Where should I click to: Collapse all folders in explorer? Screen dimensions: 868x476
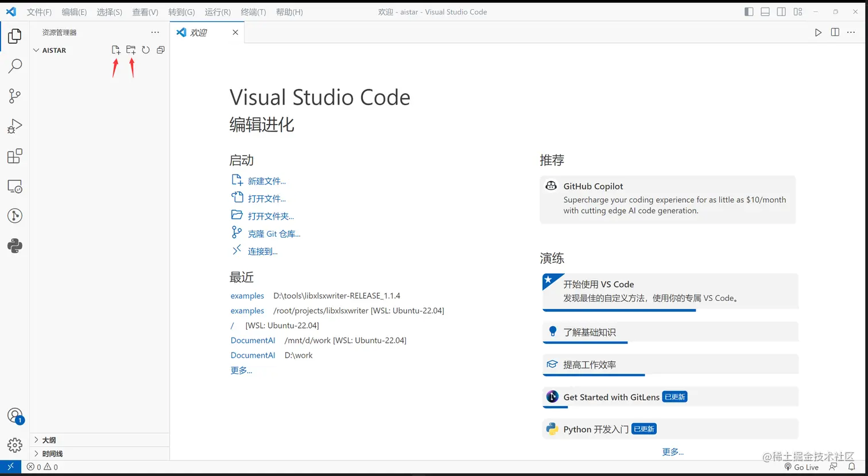[161, 50]
